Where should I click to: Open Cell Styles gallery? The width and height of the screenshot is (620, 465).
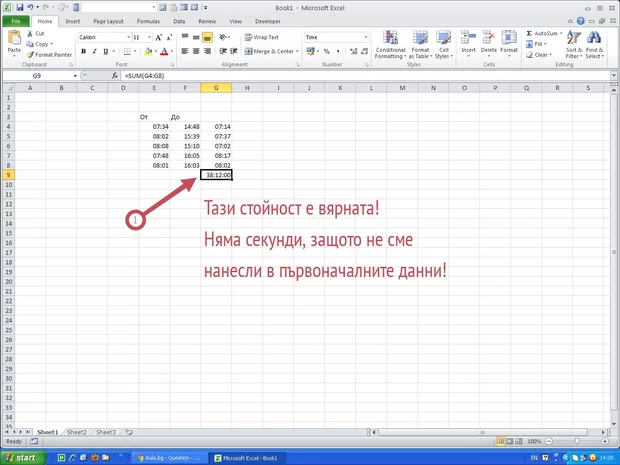coord(444,44)
